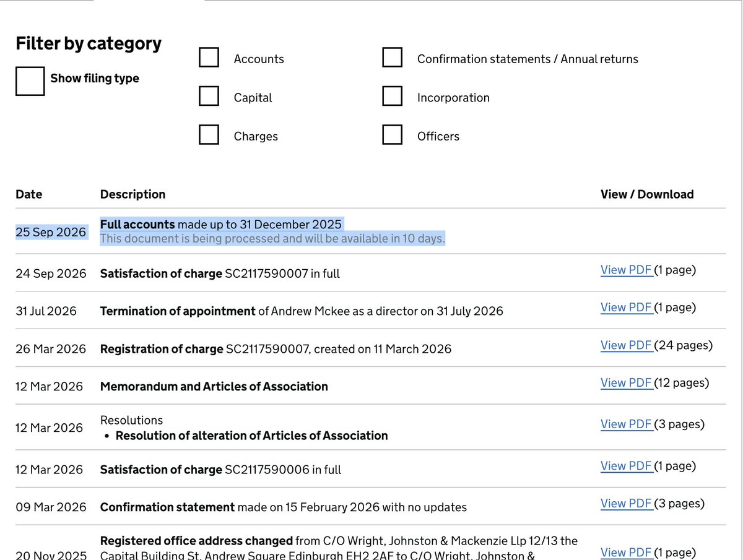This screenshot has height=560, width=743.
Task: Enable the Show filing type checkbox
Action: pyautogui.click(x=30, y=81)
